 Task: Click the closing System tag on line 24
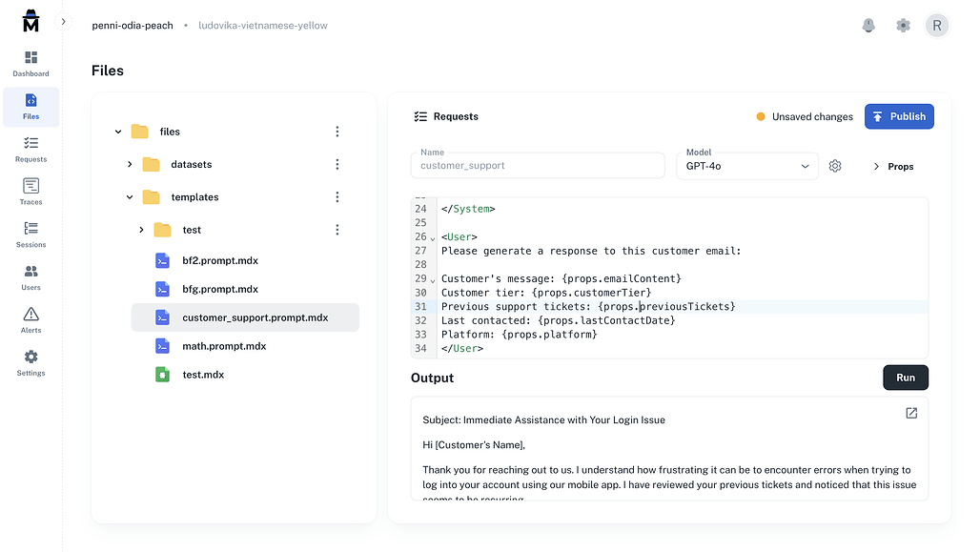point(468,209)
